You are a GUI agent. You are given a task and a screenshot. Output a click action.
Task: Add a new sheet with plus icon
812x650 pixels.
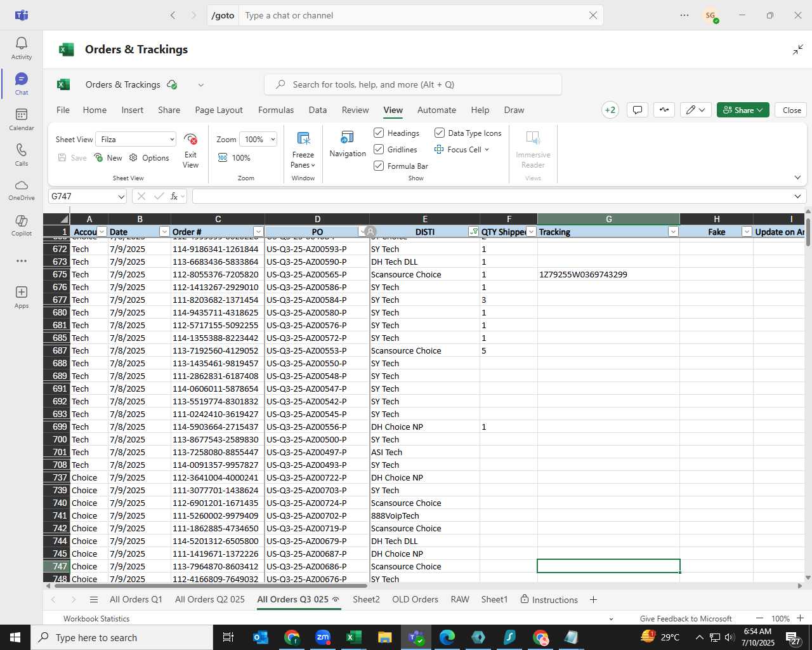click(593, 600)
